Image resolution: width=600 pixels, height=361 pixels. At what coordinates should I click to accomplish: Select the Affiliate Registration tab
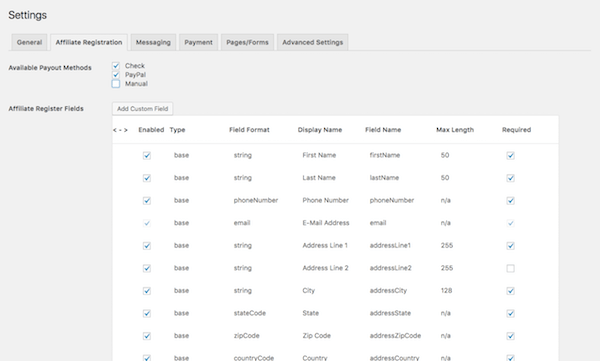coord(89,42)
